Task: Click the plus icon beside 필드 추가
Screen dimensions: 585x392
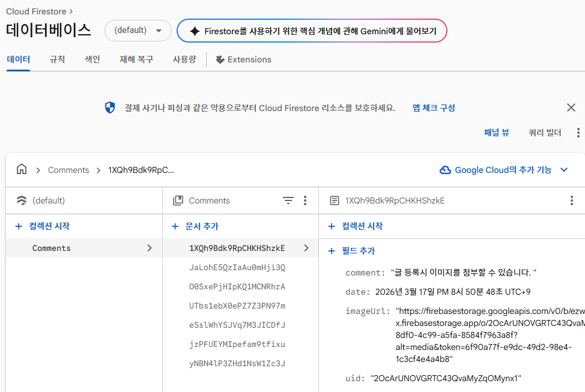Action: tap(332, 251)
